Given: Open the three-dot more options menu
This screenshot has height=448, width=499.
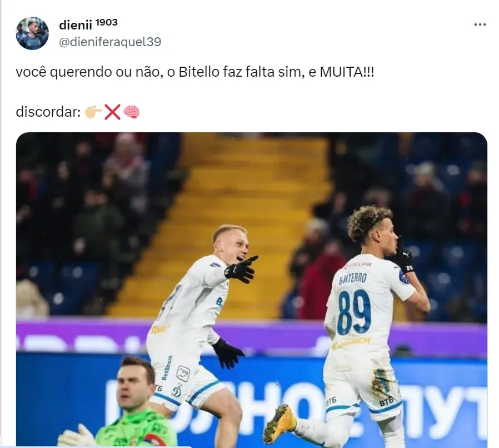Looking at the screenshot, I should [480, 24].
